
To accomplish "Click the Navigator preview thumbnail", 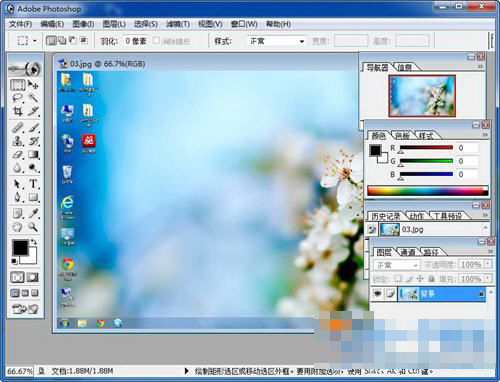I will click(422, 96).
